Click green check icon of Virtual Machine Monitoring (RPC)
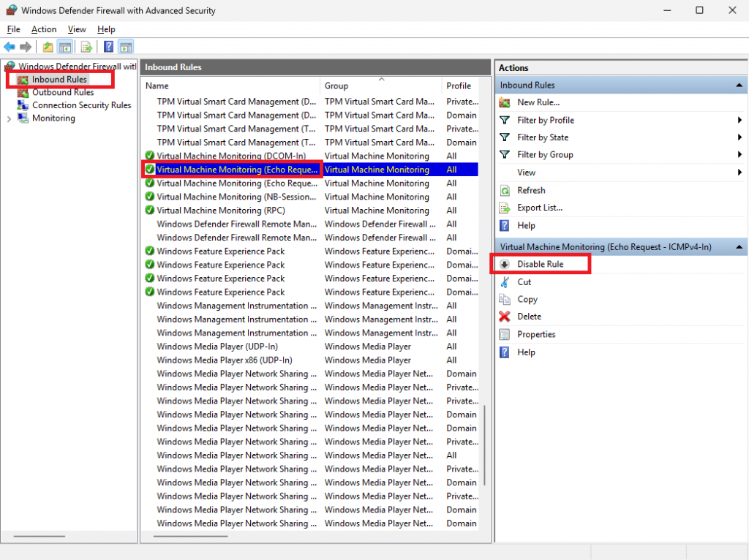 [x=149, y=210]
